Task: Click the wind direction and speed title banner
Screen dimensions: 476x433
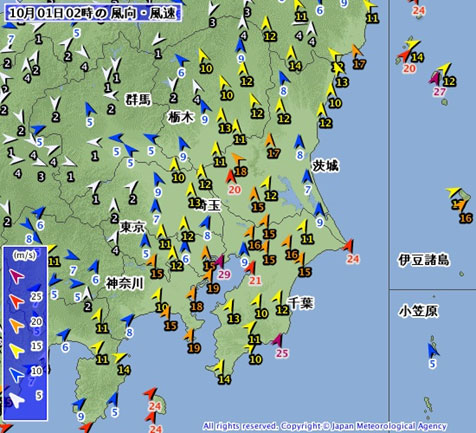Action: [x=93, y=14]
